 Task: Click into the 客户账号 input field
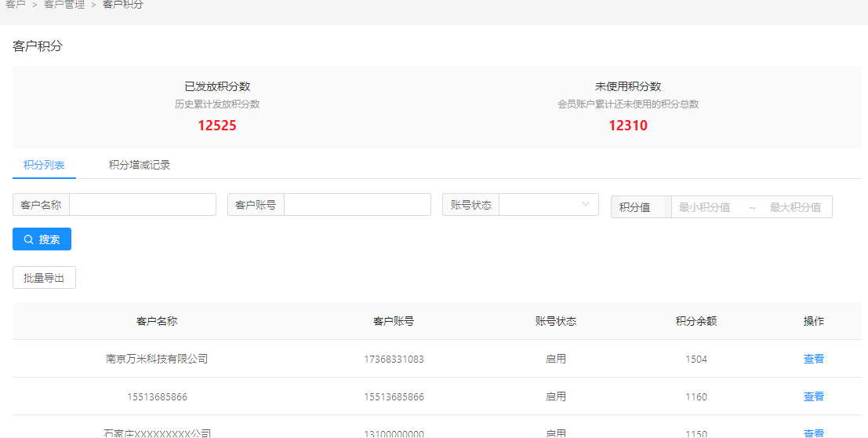357,205
